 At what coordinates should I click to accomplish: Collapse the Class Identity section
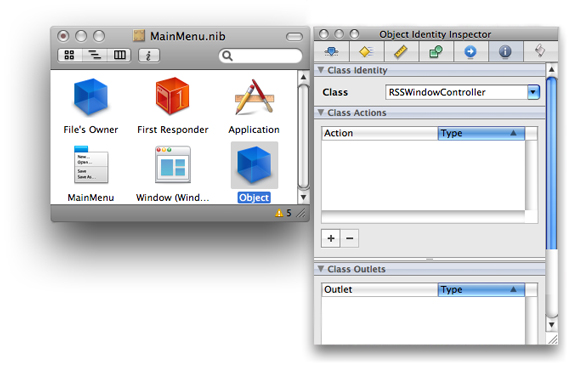pos(321,70)
